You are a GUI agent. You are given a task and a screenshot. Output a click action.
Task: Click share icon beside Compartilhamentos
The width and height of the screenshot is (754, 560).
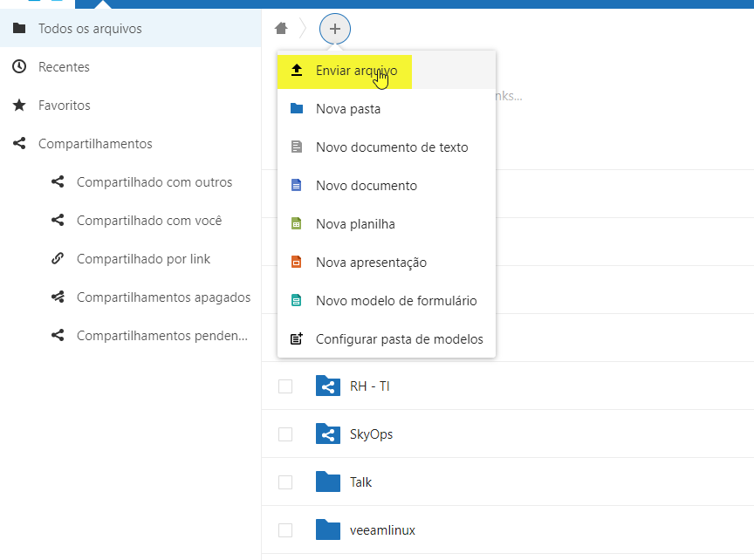click(x=19, y=143)
